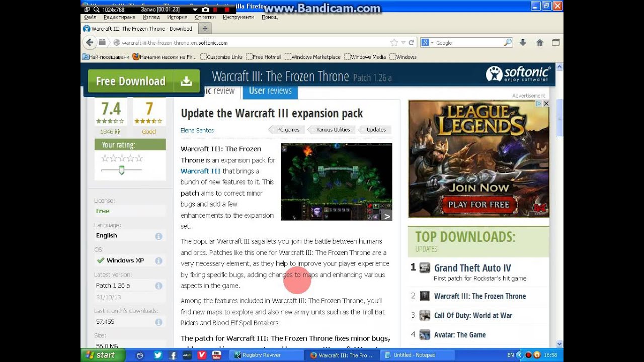Select the Various Utilities category tag
The width and height of the screenshot is (644, 362).
click(333, 130)
